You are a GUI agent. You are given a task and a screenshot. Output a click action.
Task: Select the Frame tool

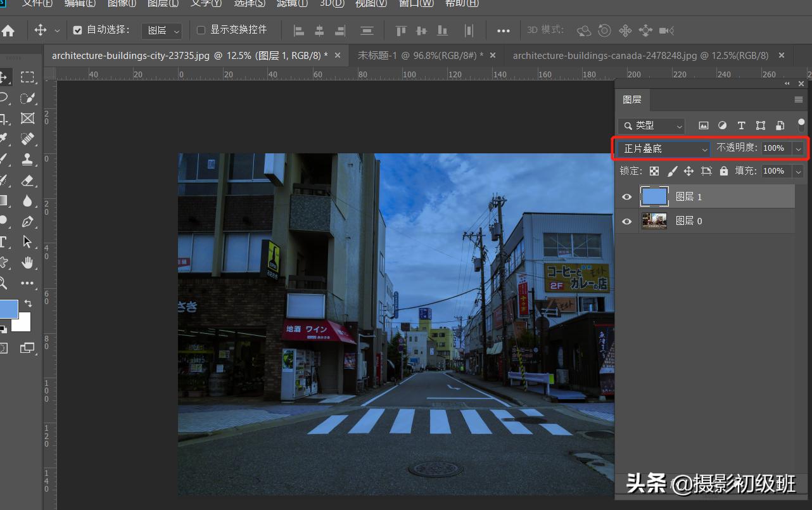point(27,118)
